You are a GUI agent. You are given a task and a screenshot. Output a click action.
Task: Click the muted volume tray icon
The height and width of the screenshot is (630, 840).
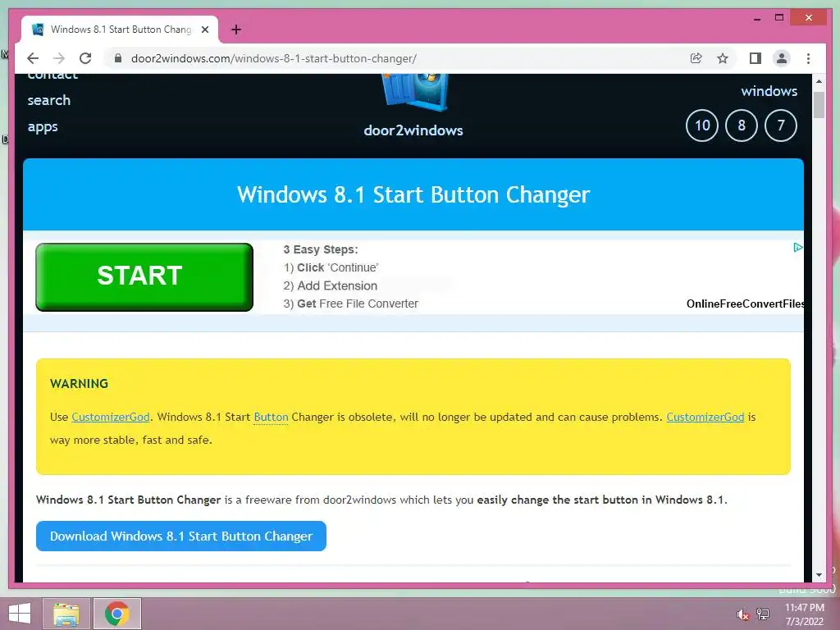pos(742,614)
